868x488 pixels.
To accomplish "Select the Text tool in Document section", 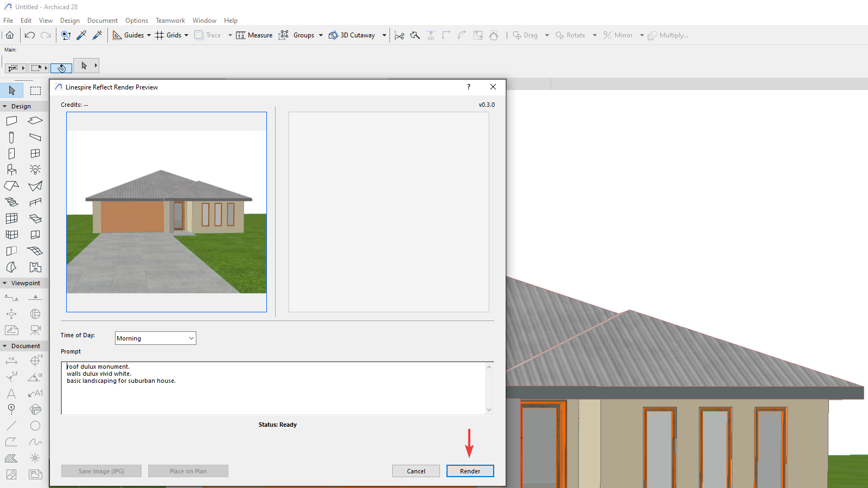I will pos(11,394).
